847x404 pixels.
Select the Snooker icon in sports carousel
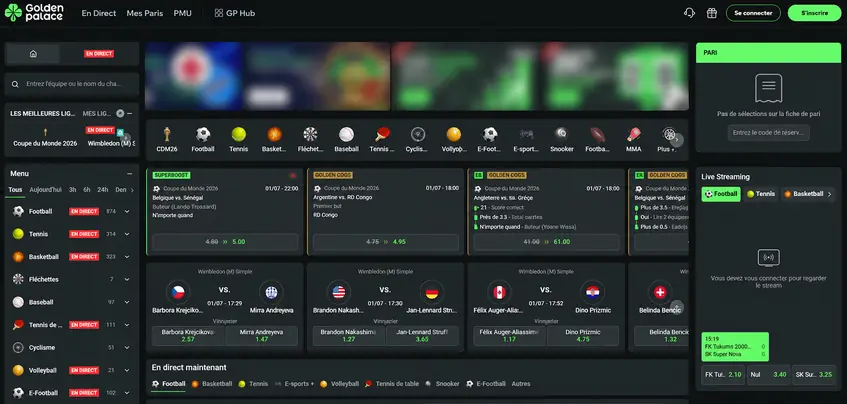tap(562, 134)
